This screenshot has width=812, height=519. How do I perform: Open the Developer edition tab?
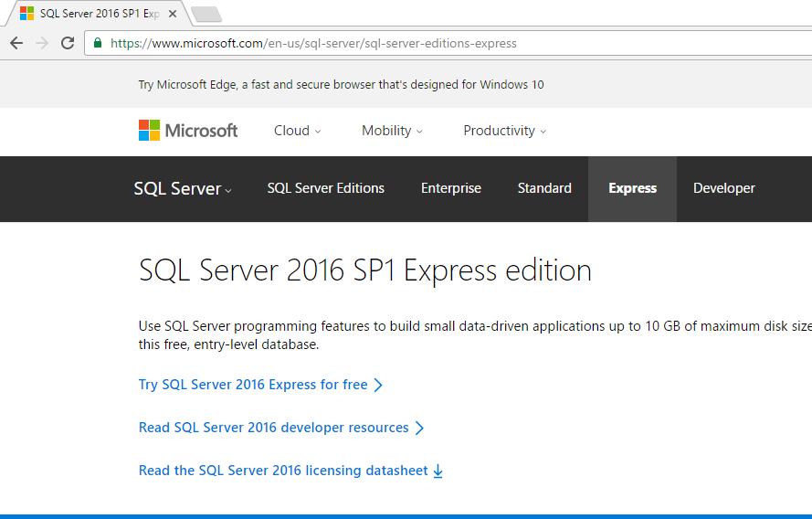(724, 188)
